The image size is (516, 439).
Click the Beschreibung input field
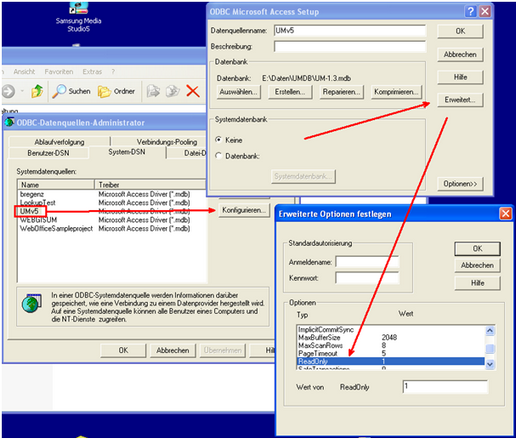(x=350, y=46)
